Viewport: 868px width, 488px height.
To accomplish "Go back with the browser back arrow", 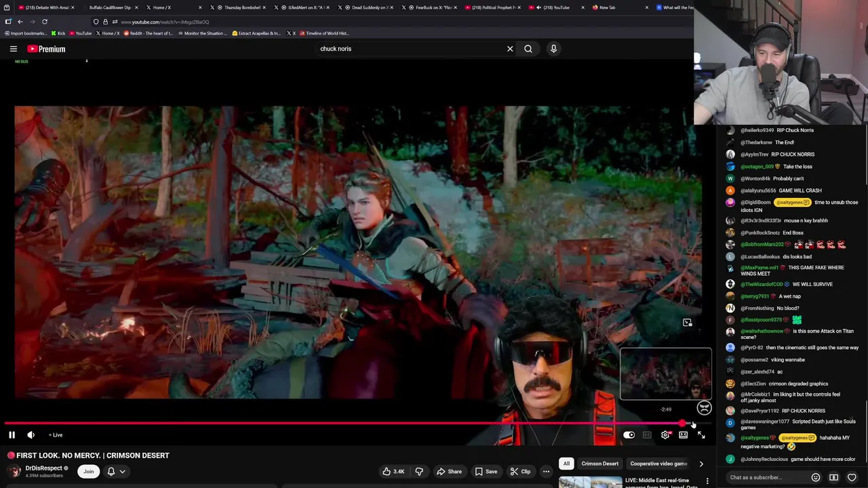I will tap(20, 22).
